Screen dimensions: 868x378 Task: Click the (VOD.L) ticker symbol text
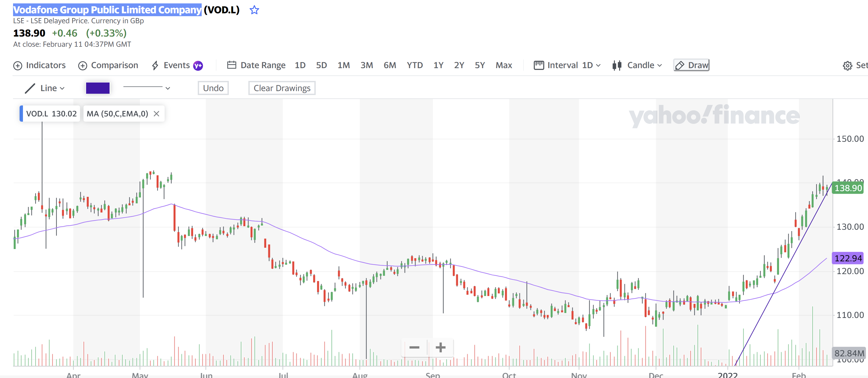222,10
